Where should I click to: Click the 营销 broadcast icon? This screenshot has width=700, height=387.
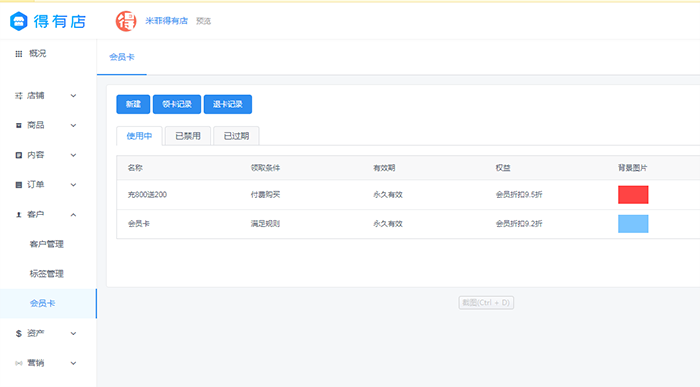pos(18,363)
